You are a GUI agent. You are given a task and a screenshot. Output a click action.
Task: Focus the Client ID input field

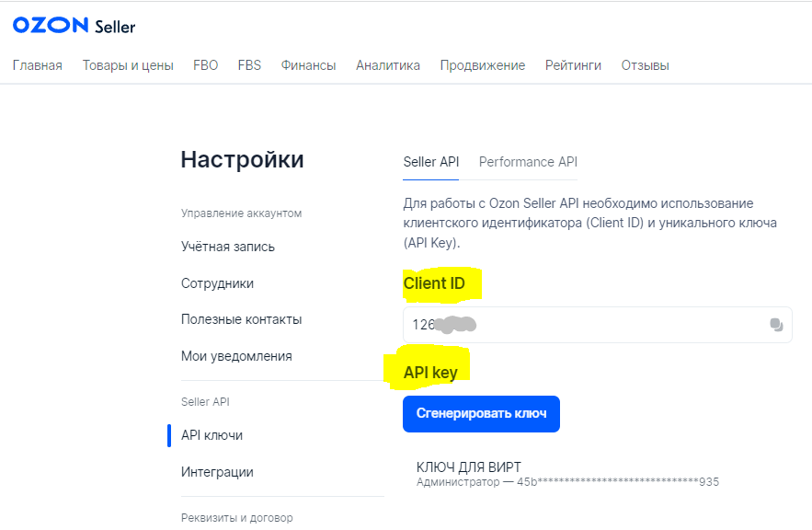click(598, 325)
